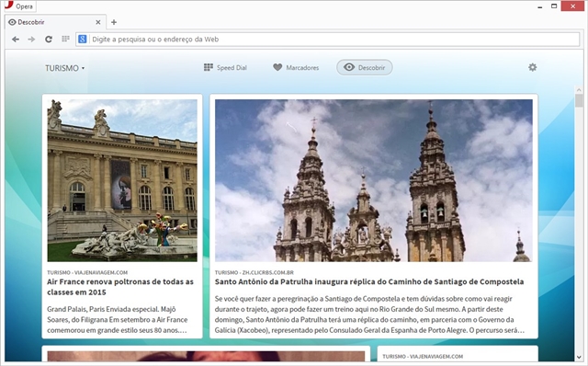Screen dimensions: 588x366
Task: Close the Descobrir tab
Action: [x=98, y=22]
